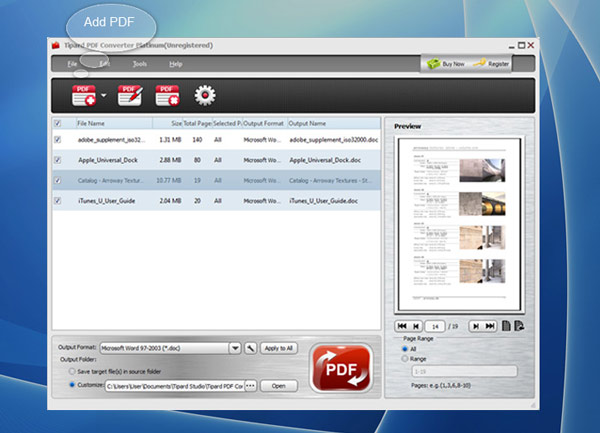Open Preferences gear icon

click(205, 95)
